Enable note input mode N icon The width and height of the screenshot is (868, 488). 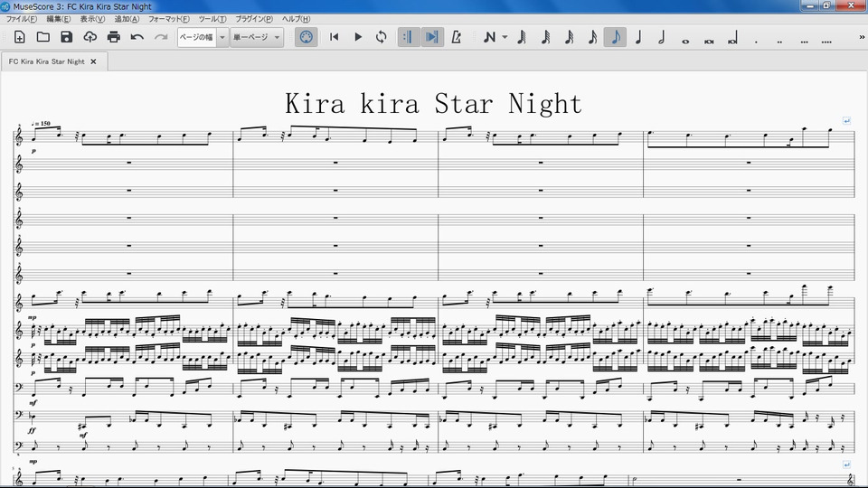click(x=489, y=37)
